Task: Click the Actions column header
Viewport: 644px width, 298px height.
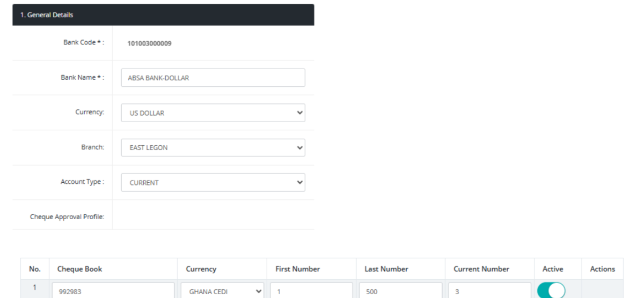Action: [602, 269]
